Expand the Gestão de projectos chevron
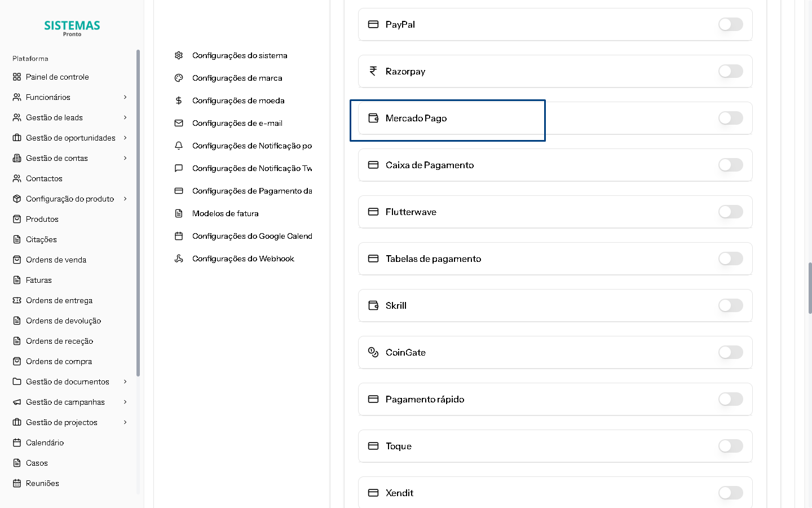Viewport: 812px width, 508px height. [125, 422]
